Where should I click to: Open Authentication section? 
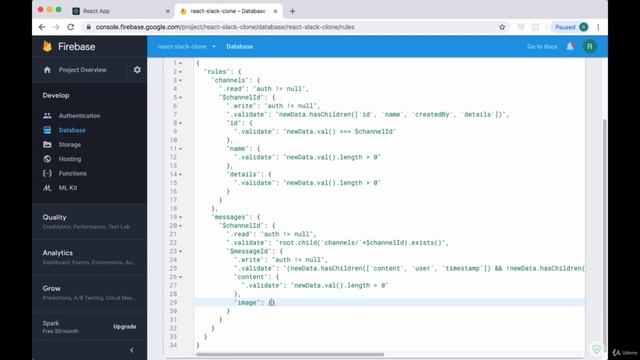point(79,116)
